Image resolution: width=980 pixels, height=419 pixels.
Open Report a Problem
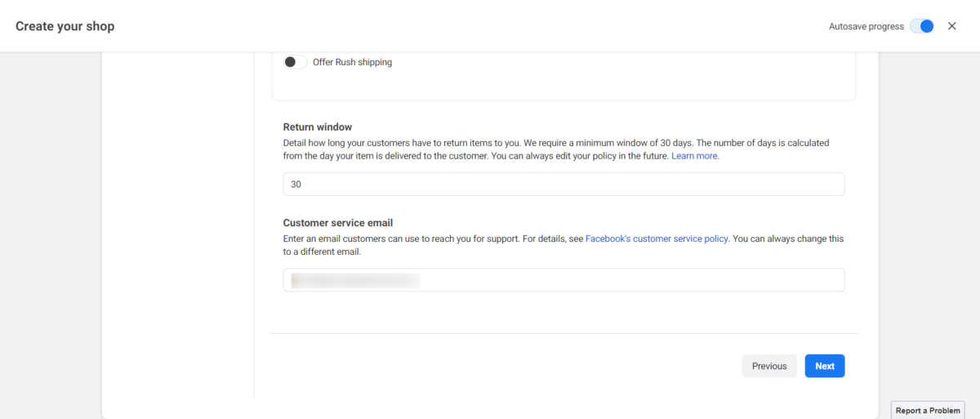click(x=928, y=411)
